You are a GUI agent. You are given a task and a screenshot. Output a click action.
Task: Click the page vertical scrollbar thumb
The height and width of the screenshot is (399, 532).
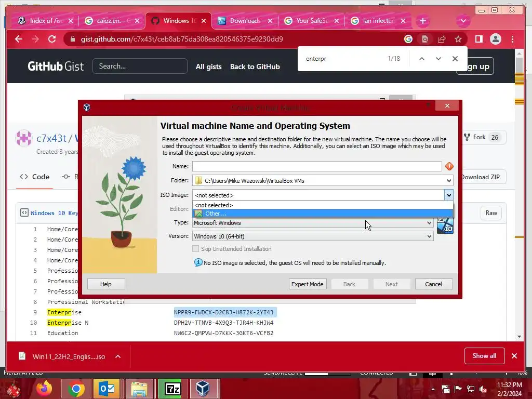[519, 65]
